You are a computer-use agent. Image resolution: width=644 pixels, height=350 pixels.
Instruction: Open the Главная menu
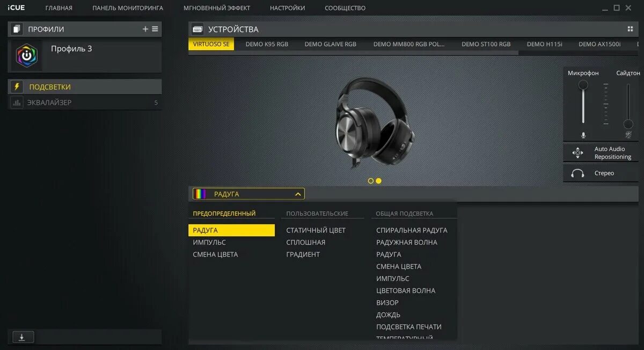pyautogui.click(x=59, y=8)
